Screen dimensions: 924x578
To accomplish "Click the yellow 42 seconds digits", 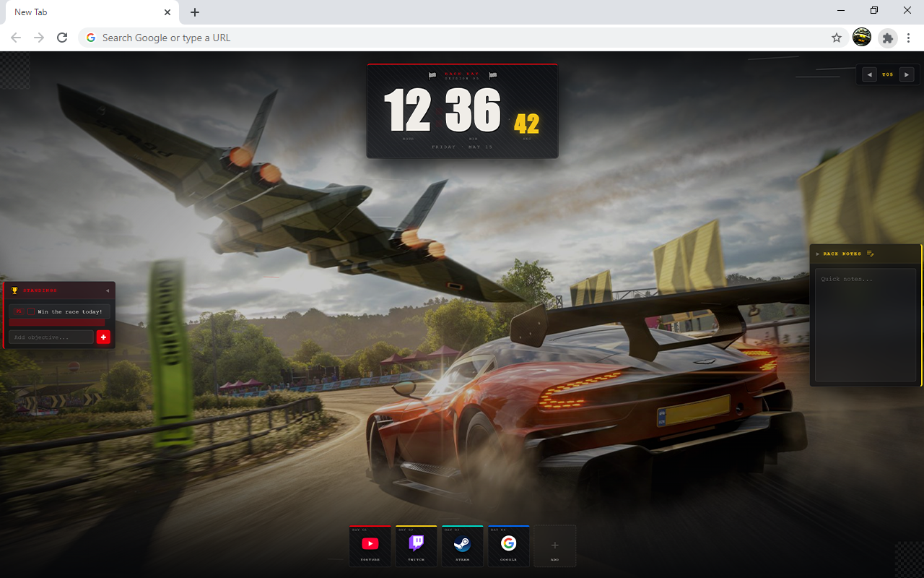I will click(526, 124).
